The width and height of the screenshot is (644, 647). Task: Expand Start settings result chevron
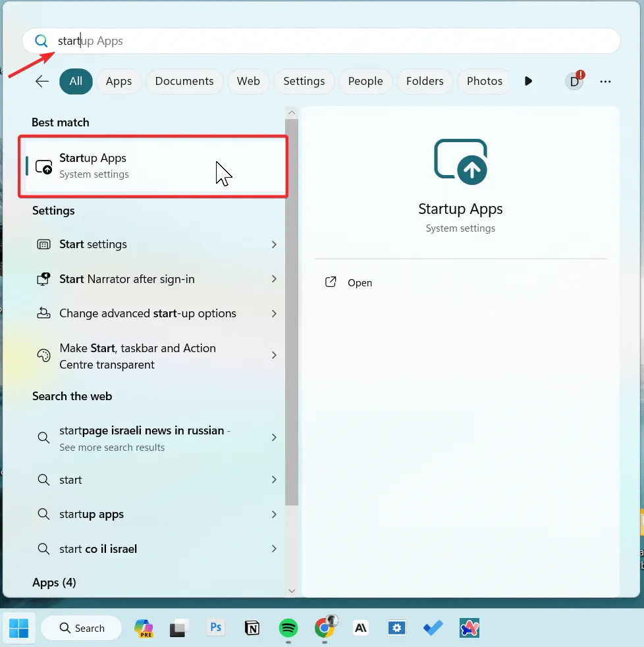pos(274,245)
